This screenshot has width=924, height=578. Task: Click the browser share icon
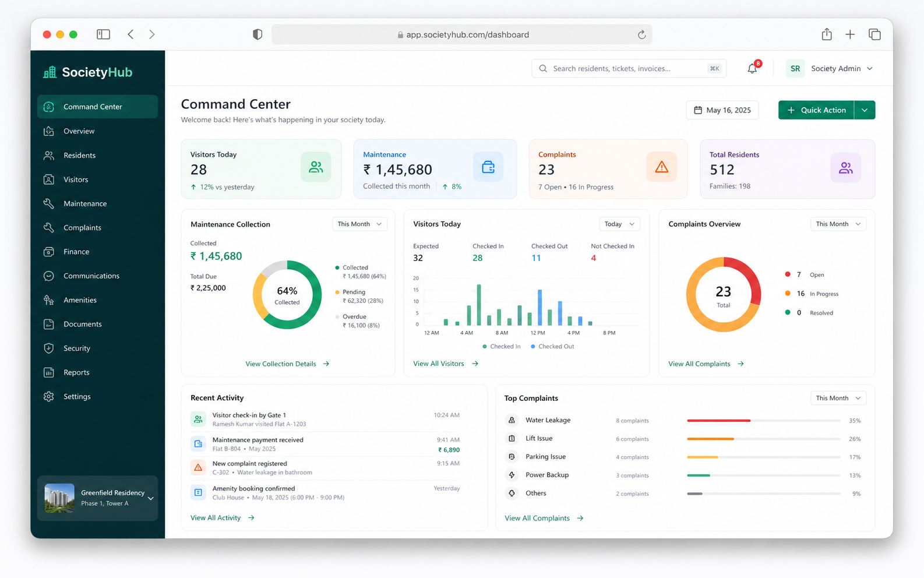click(827, 34)
